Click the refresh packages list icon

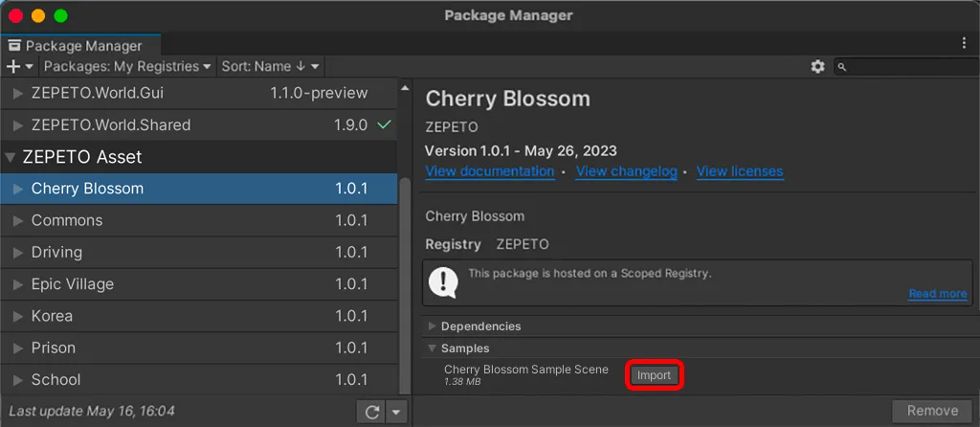(372, 412)
